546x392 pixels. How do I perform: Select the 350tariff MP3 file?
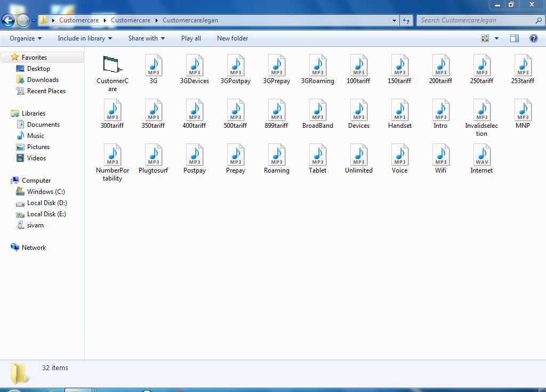pyautogui.click(x=154, y=114)
